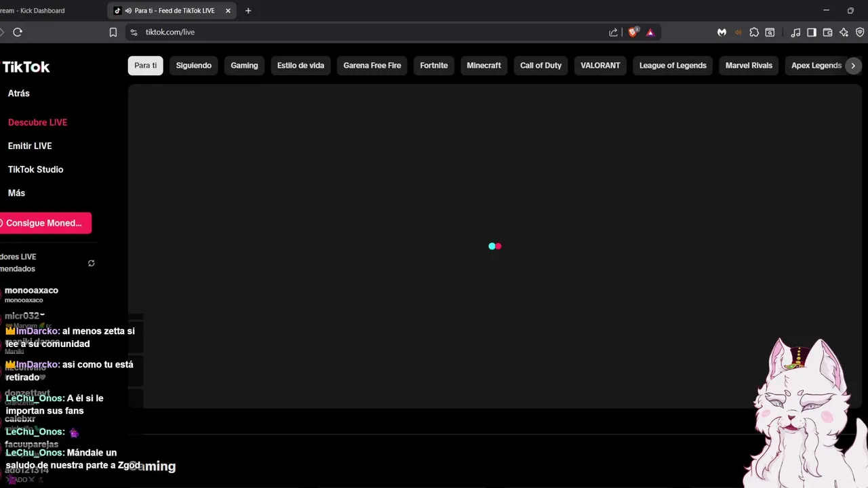868x488 pixels.
Task: Click the Consigue Monedas button
Action: click(44, 223)
